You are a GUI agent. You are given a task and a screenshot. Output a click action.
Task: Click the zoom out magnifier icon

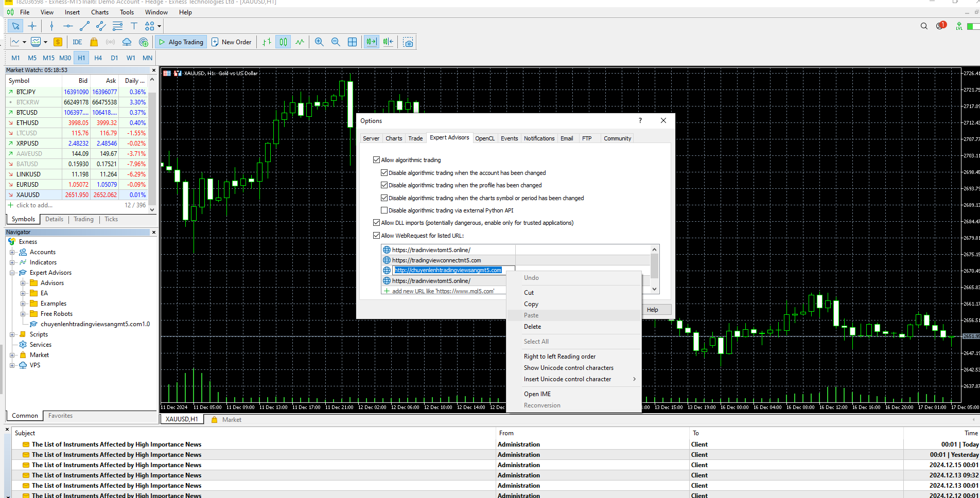[x=336, y=42]
